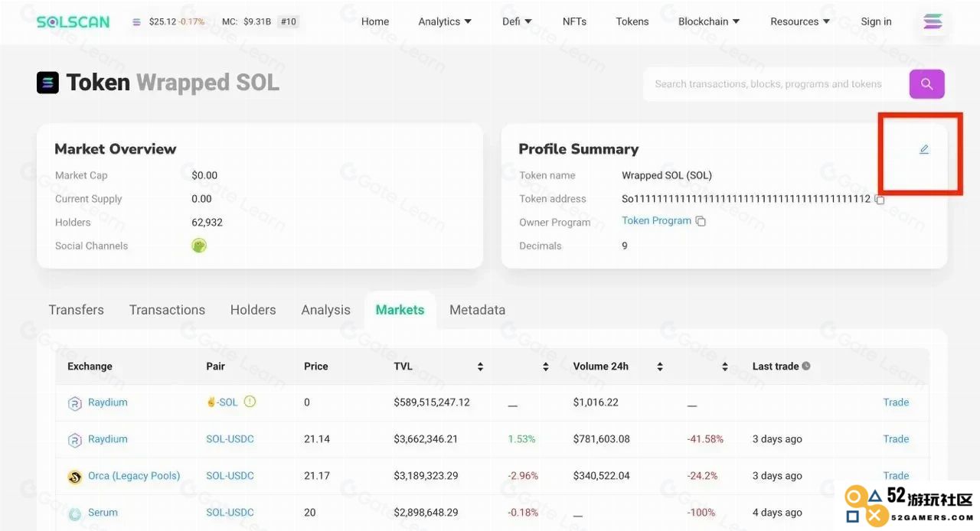Click the Wrapped SOL token logo

click(x=47, y=83)
